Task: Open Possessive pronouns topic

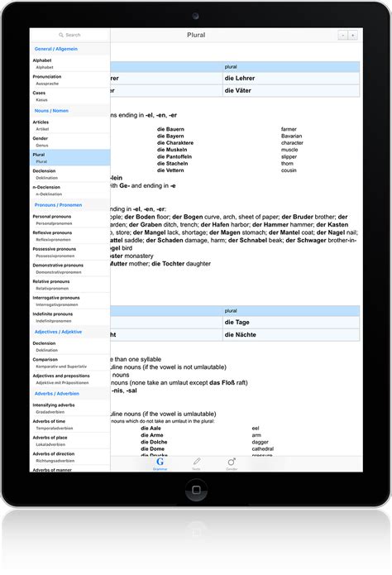Action: click(x=69, y=252)
